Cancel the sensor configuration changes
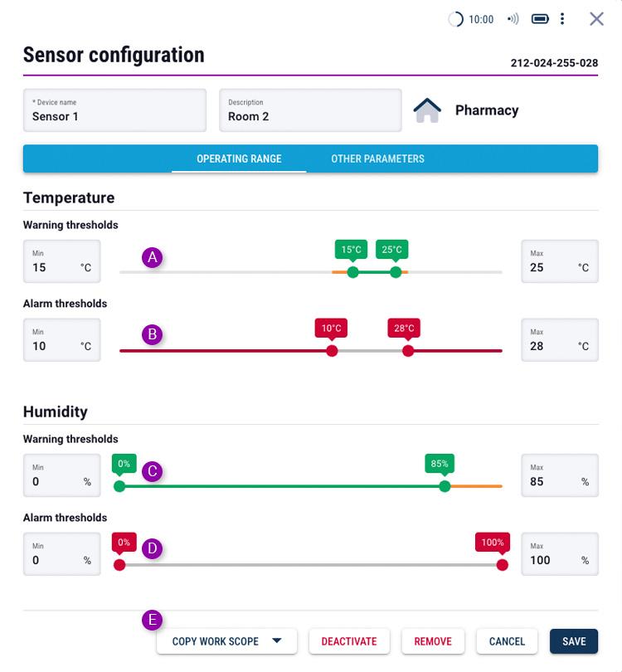Viewport: 622px width, 672px height. click(507, 641)
